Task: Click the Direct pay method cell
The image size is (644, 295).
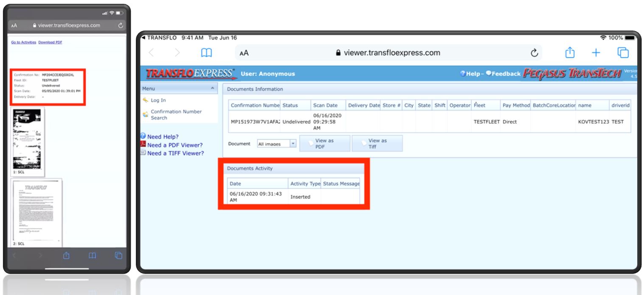Action: click(516, 122)
